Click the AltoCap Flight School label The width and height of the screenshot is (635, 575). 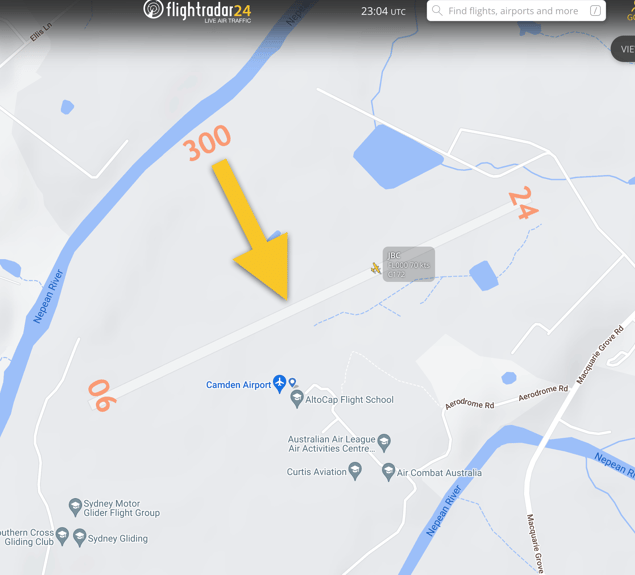349,400
